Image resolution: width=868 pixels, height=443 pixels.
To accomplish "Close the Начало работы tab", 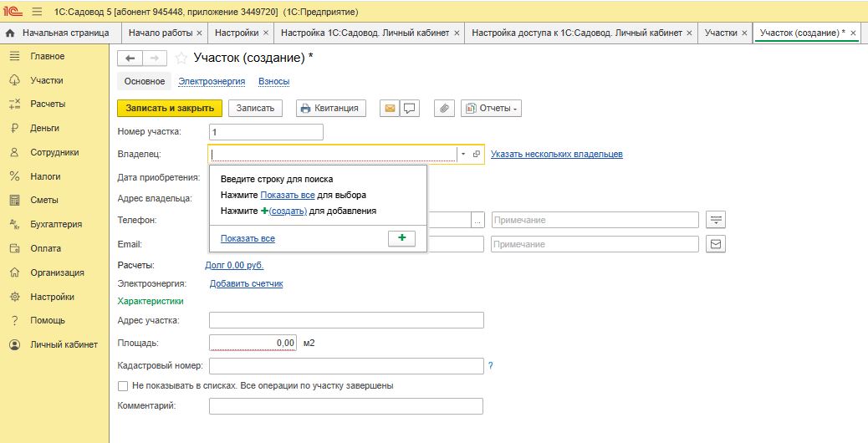I will [x=199, y=33].
